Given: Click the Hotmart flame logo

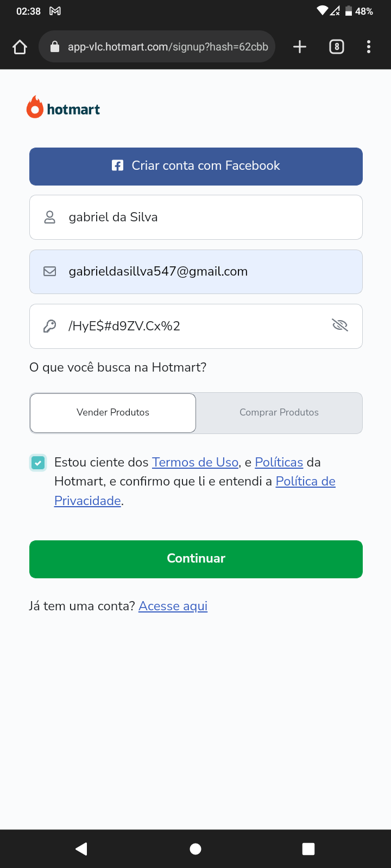Looking at the screenshot, I should 35,107.
